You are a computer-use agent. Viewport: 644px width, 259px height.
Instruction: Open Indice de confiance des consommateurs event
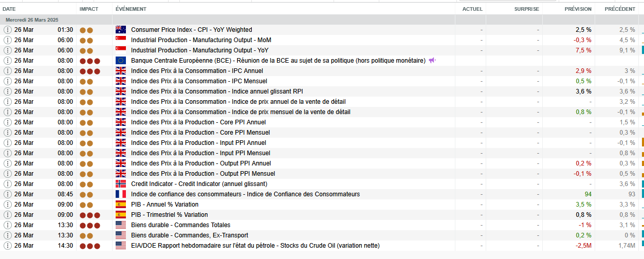coord(245,194)
